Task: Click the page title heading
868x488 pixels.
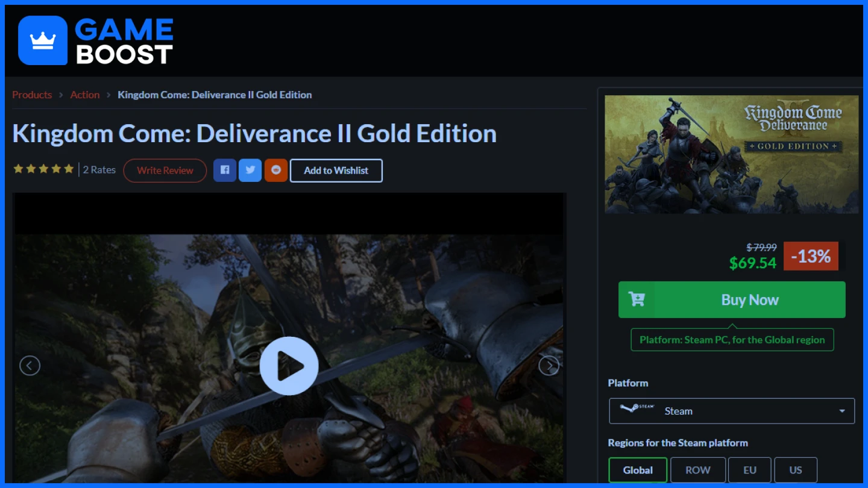Action: (254, 134)
